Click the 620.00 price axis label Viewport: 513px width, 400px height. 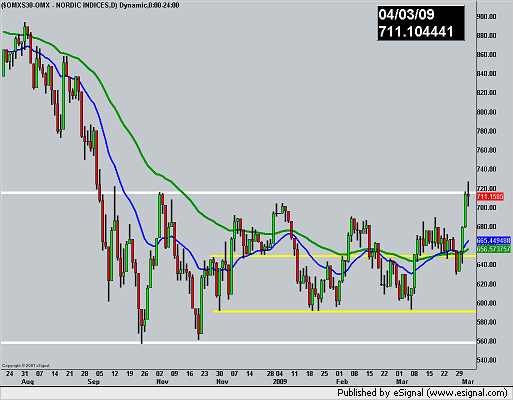tap(487, 284)
